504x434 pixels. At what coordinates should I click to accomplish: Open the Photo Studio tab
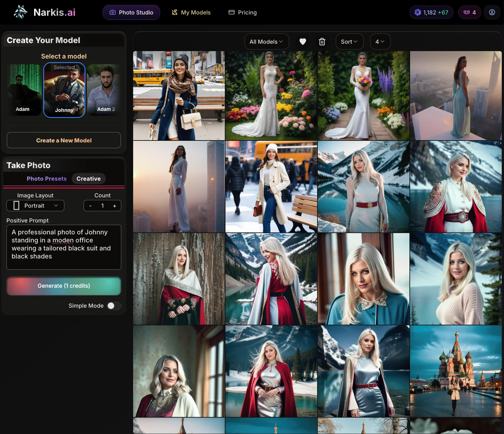pos(131,13)
